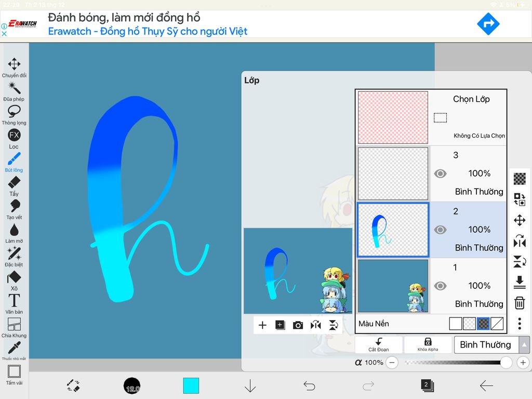This screenshot has height=399, width=532.
Task: Tap the move layer icon in side strip
Action: (x=520, y=220)
